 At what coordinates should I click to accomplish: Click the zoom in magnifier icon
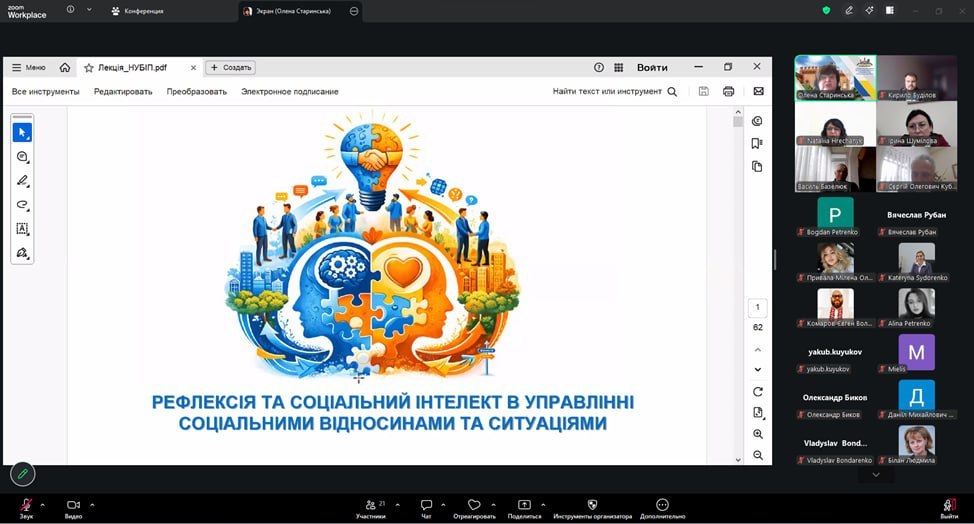pos(758,434)
